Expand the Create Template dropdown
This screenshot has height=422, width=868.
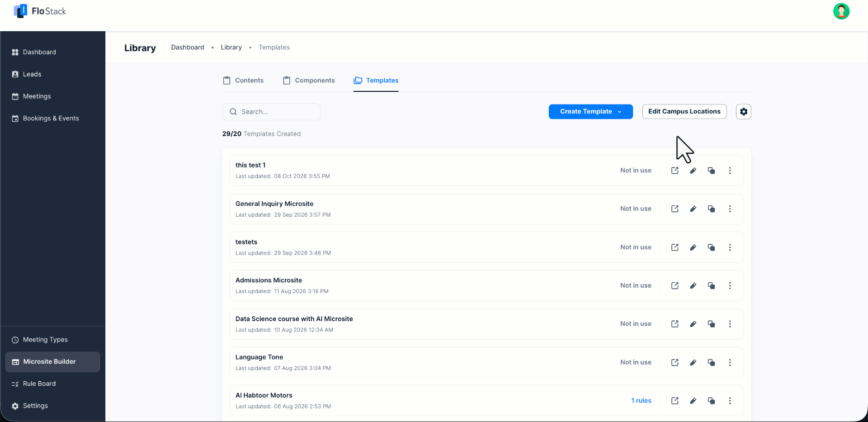pyautogui.click(x=590, y=112)
